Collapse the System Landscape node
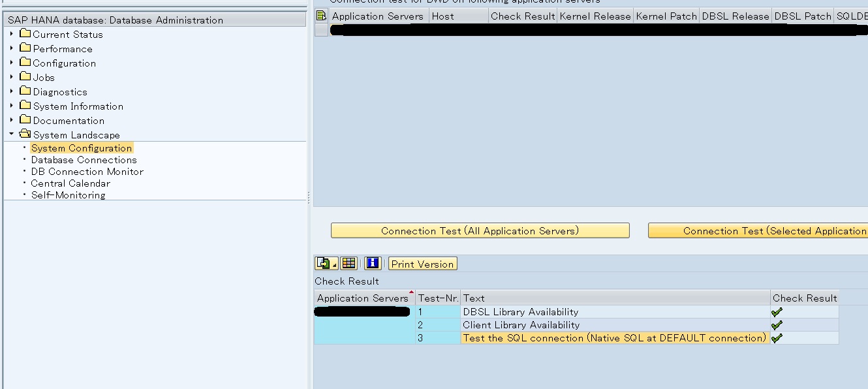Image resolution: width=868 pixels, height=389 pixels. [12, 134]
